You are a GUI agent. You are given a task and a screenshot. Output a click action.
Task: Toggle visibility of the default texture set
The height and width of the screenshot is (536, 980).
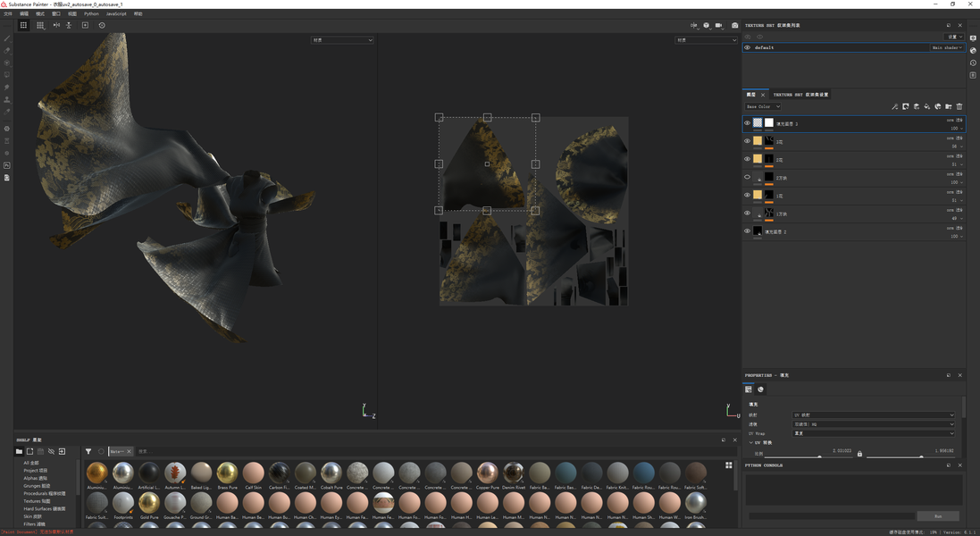point(747,47)
